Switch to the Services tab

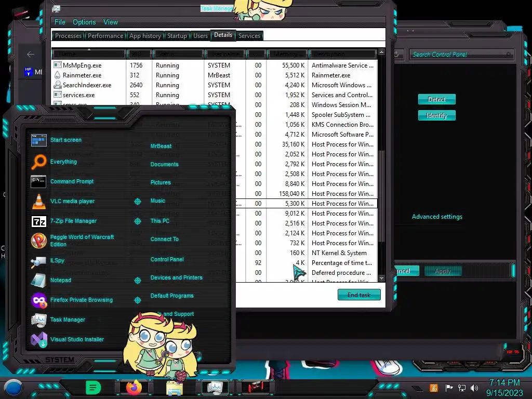tap(249, 36)
